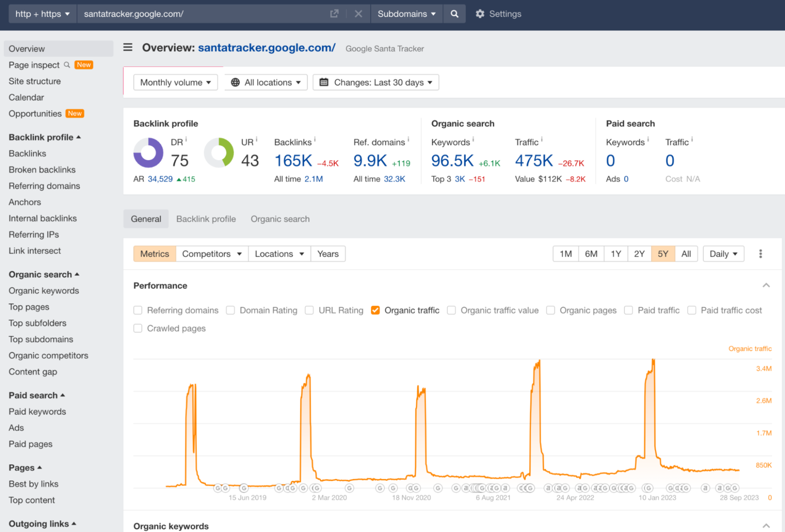
Task: Enable the Crawled pages checkbox
Action: coord(138,328)
